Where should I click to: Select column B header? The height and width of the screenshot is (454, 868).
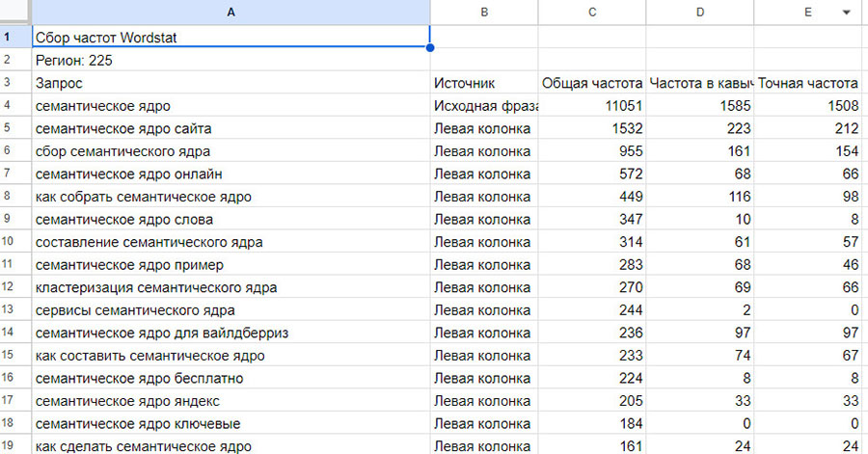point(483,13)
